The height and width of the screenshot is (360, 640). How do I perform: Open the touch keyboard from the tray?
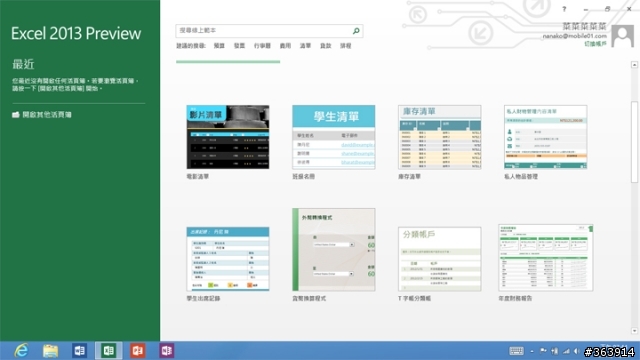516,351
